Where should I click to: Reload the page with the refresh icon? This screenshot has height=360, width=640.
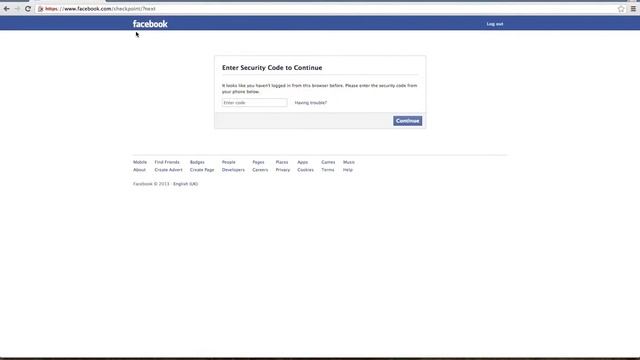(28, 9)
